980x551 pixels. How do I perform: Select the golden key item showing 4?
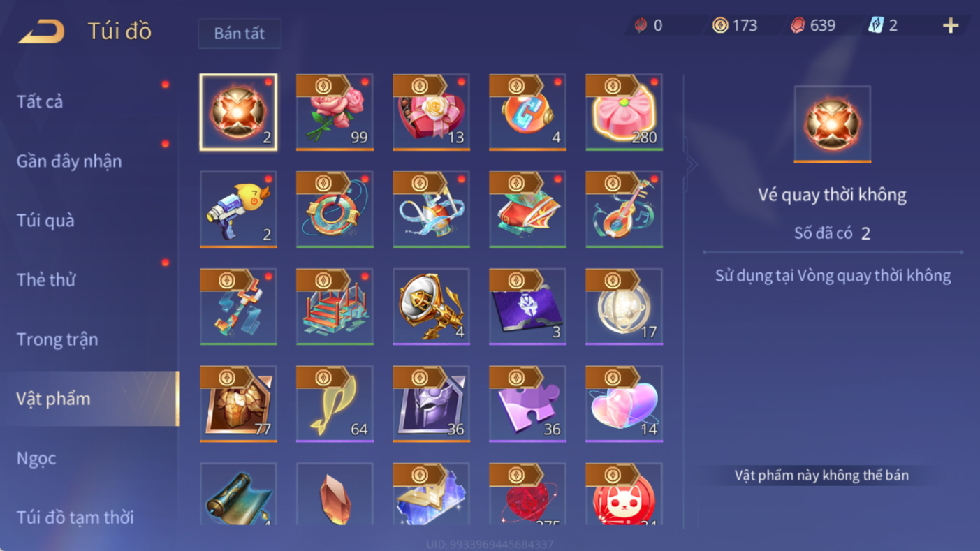click(x=431, y=306)
